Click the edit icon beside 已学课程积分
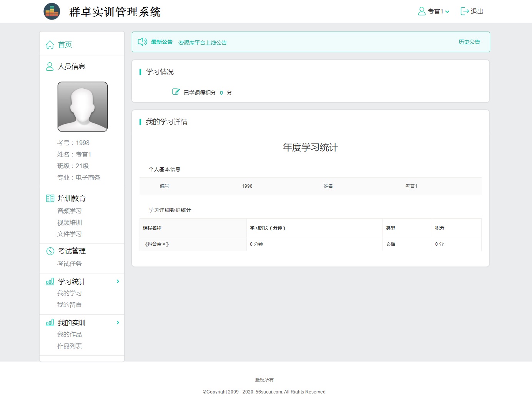 click(176, 92)
